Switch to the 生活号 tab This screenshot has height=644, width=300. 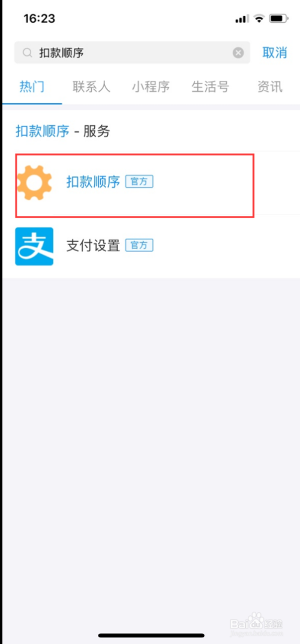tap(210, 87)
